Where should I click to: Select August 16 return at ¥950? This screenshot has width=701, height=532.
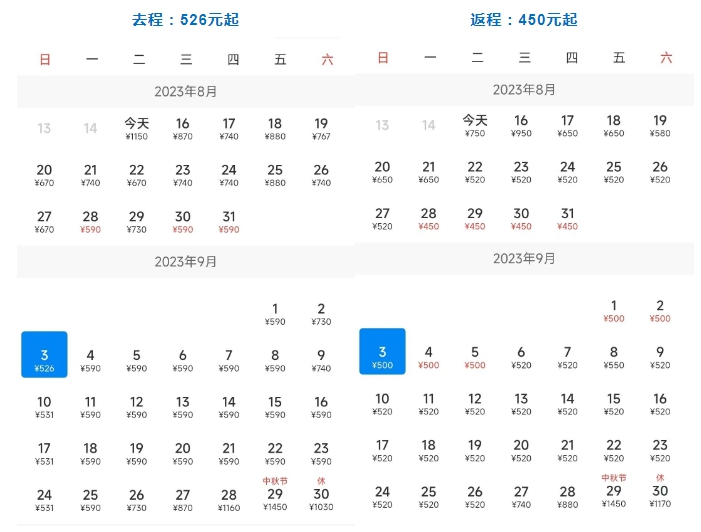521,126
